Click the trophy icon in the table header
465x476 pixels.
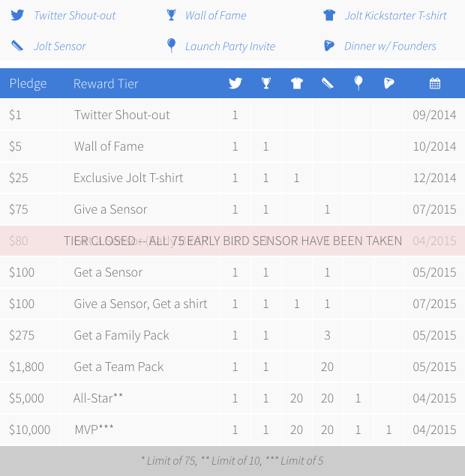pyautogui.click(x=266, y=83)
